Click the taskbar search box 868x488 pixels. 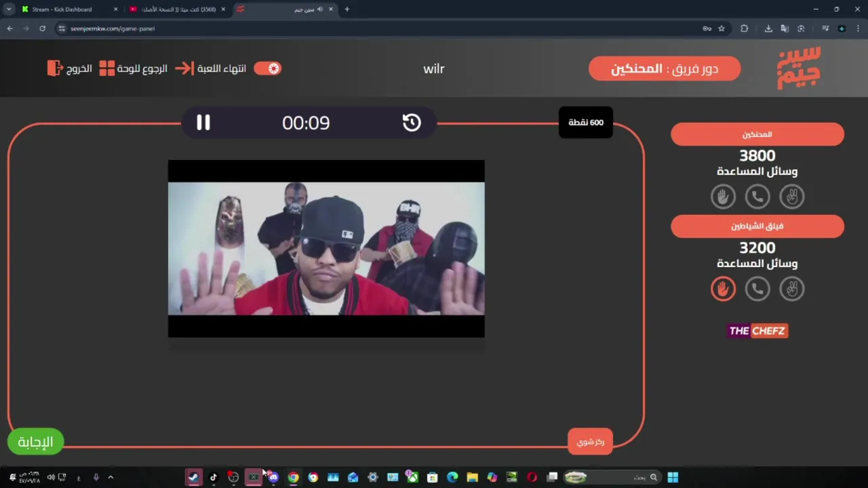pyautogui.click(x=612, y=477)
